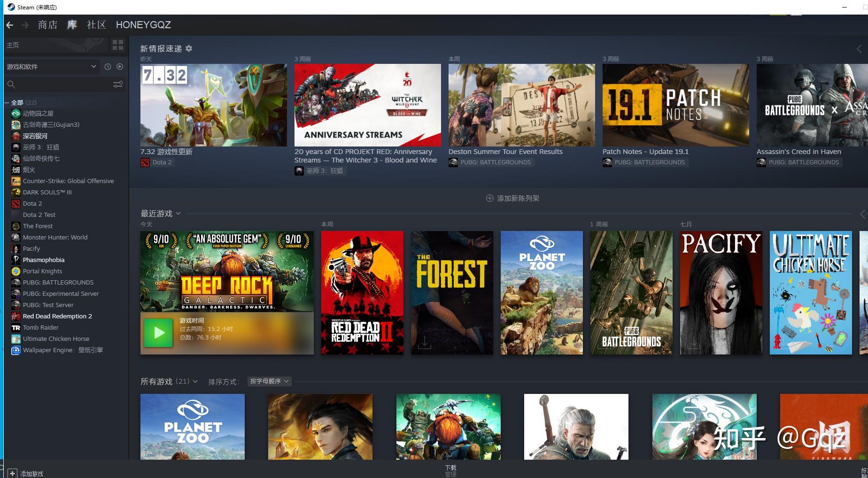Click the Ultimate Chicken Horse icon
The width and height of the screenshot is (868, 478).
tap(15, 339)
